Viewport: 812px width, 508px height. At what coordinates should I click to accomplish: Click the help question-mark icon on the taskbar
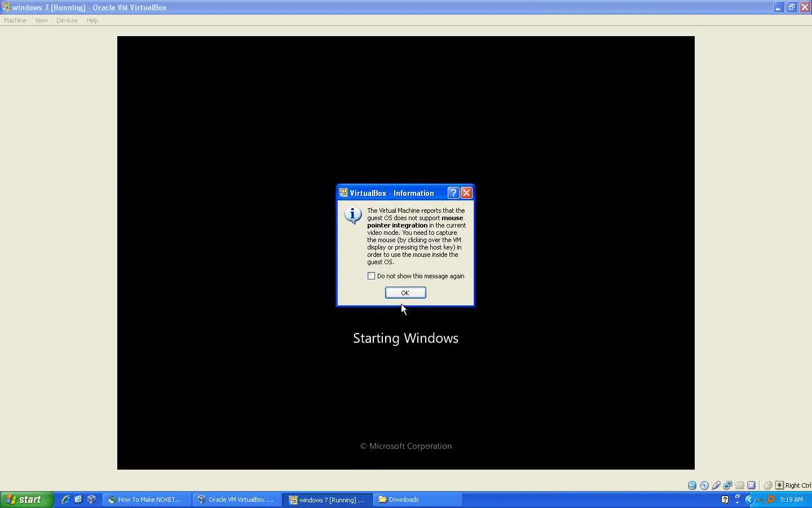point(725,500)
